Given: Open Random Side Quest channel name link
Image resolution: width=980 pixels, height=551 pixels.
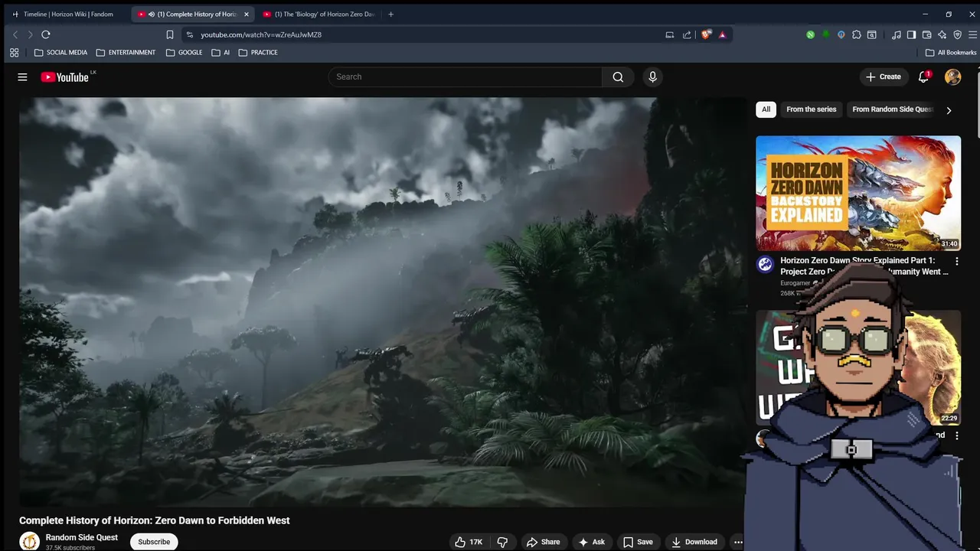Looking at the screenshot, I should point(81,537).
